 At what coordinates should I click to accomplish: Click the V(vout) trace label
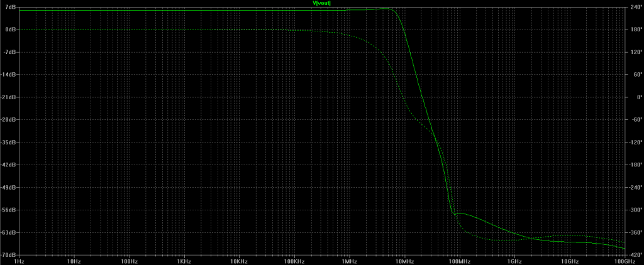pos(322,3)
